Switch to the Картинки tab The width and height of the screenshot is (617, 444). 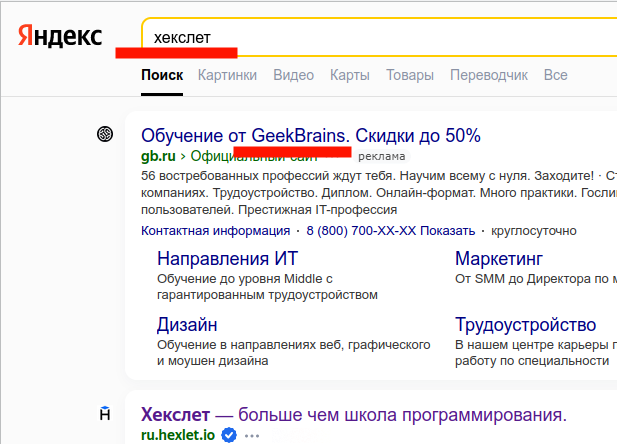tap(227, 75)
